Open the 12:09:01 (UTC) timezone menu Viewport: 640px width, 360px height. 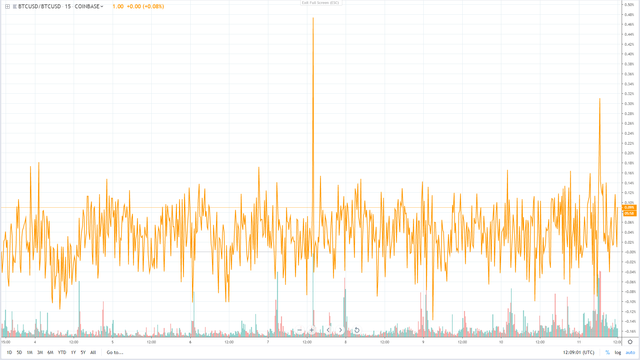point(579,352)
